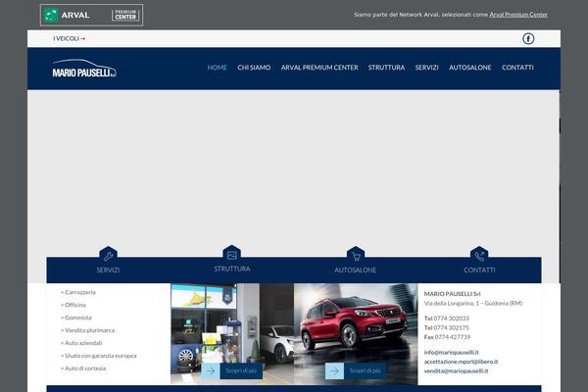The image size is (588, 392).
Task: Click the SERVIZI section heading
Action: click(108, 270)
